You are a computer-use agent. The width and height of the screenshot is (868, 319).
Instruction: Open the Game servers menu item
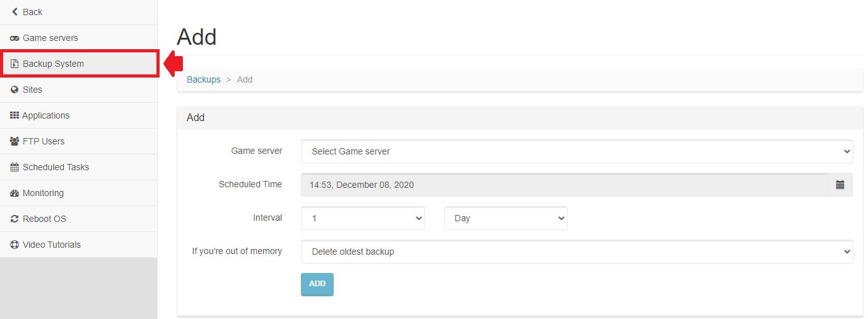[78, 38]
